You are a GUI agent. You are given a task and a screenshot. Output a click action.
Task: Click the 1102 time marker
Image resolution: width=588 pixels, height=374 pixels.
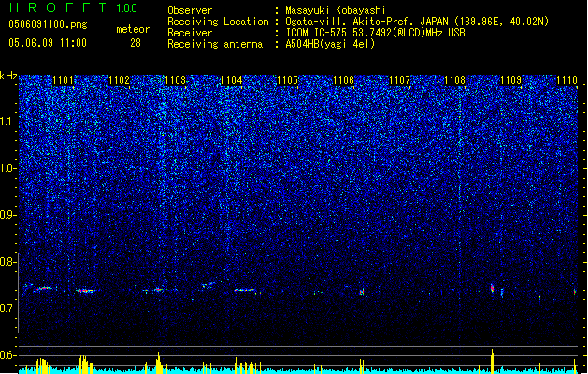[120, 80]
